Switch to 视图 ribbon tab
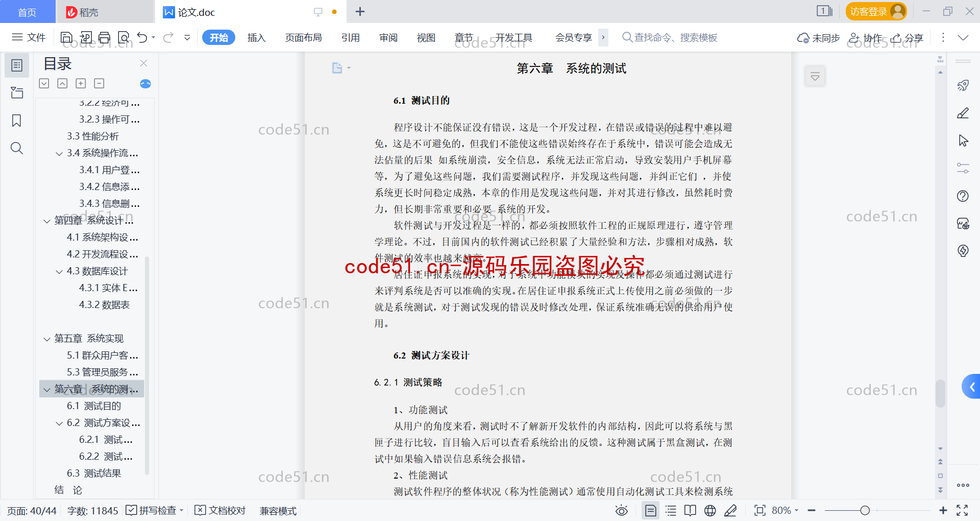This screenshot has width=980, height=521. pos(426,37)
